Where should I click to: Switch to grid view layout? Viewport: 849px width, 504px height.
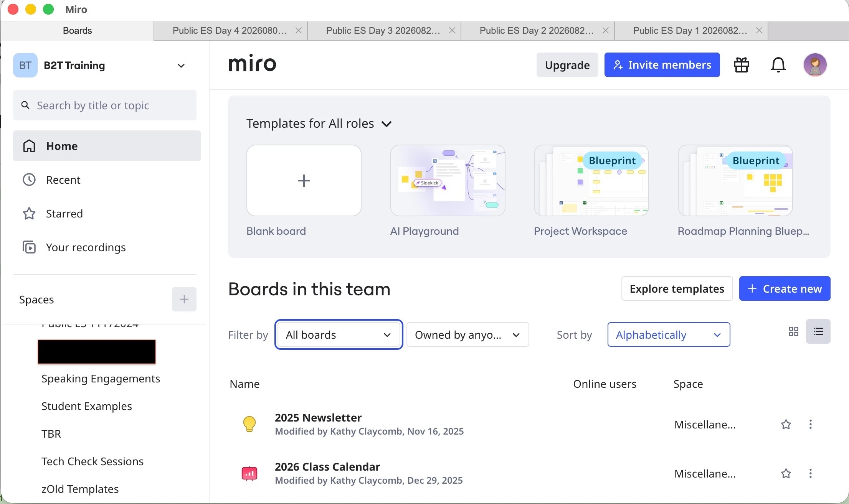794,332
